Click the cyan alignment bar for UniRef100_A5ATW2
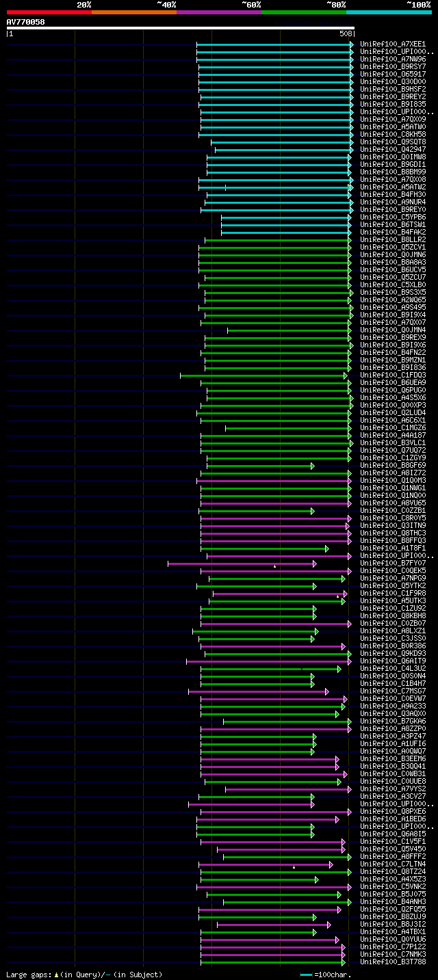The image size is (438, 980). (276, 187)
